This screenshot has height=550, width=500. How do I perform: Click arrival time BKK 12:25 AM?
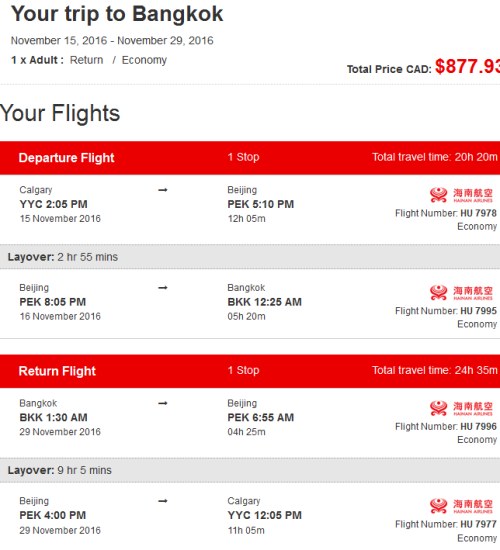click(x=265, y=302)
